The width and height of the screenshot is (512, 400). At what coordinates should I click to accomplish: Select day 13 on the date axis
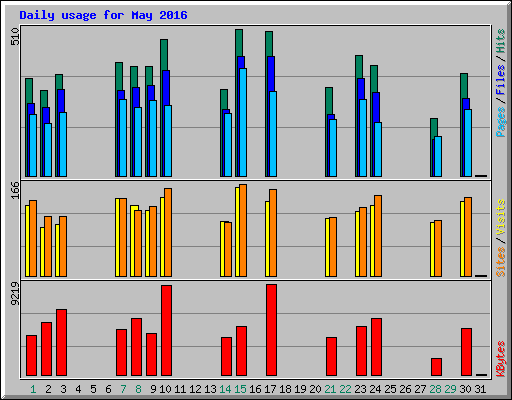(210, 389)
